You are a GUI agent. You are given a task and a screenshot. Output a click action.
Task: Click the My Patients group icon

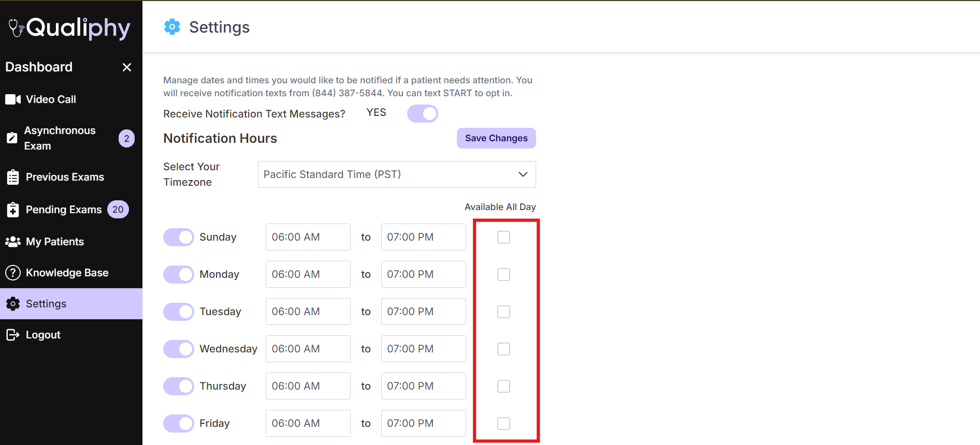pos(13,242)
